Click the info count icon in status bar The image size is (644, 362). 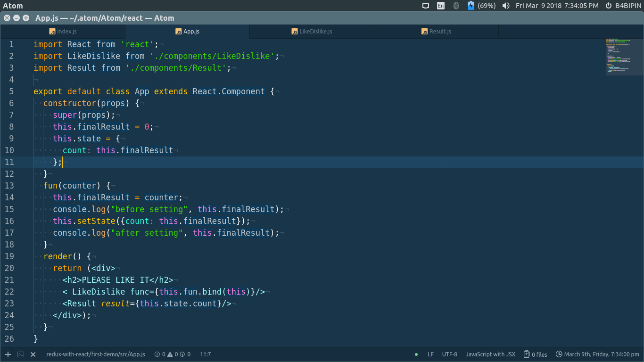(183, 354)
